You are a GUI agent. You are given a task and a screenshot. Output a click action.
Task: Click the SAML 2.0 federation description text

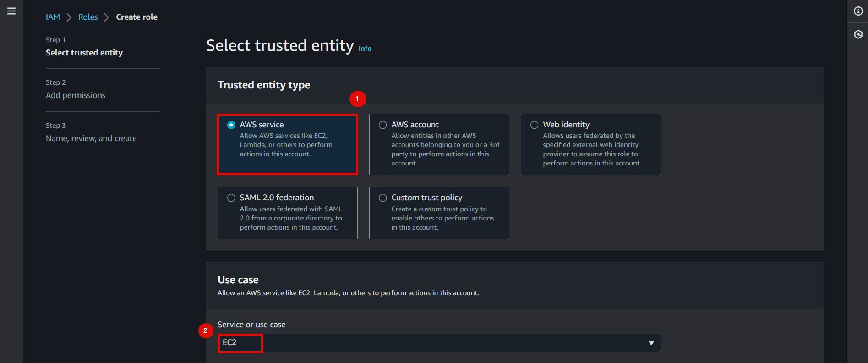click(x=291, y=218)
